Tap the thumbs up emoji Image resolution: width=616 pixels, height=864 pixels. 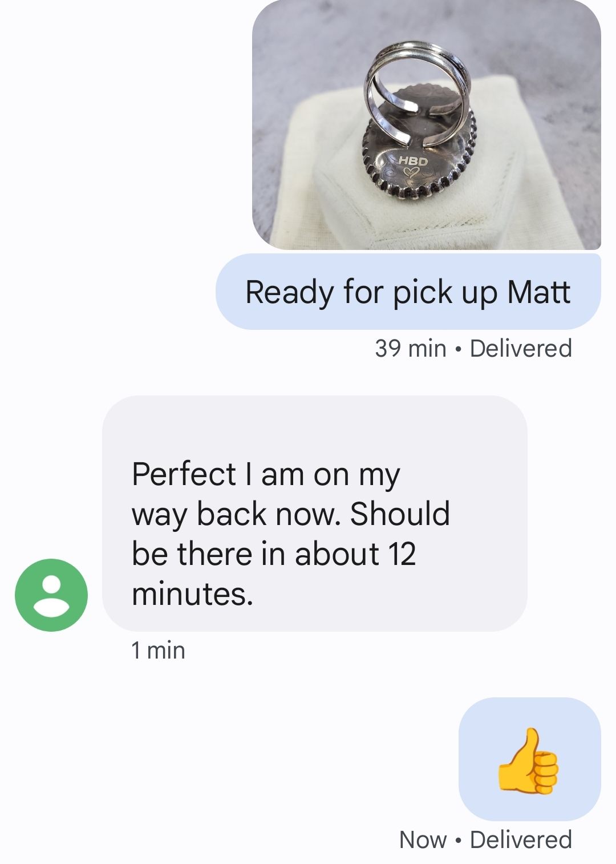(x=529, y=761)
